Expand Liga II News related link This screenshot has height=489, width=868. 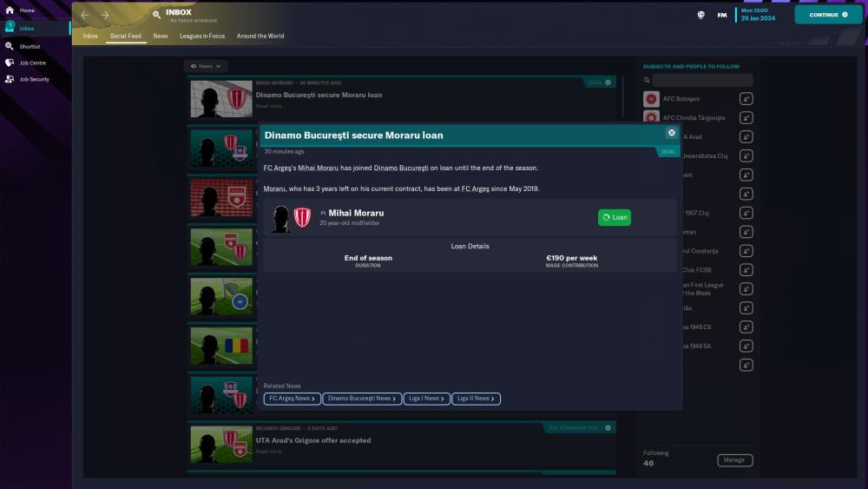click(476, 399)
